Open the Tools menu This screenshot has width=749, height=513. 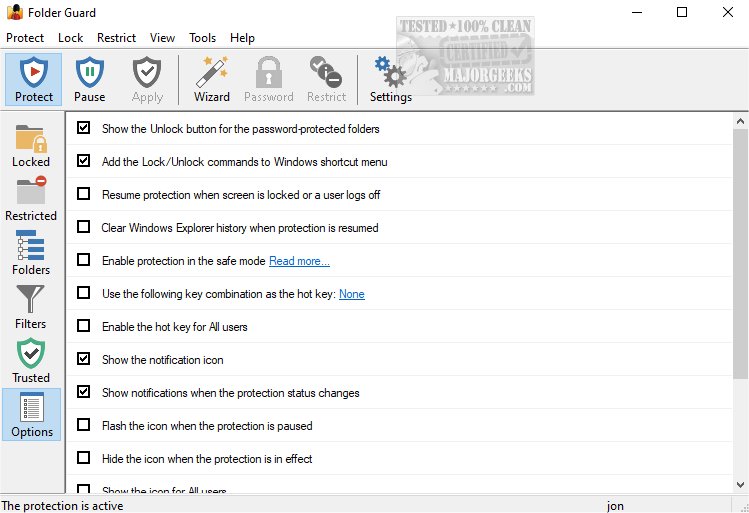point(203,38)
